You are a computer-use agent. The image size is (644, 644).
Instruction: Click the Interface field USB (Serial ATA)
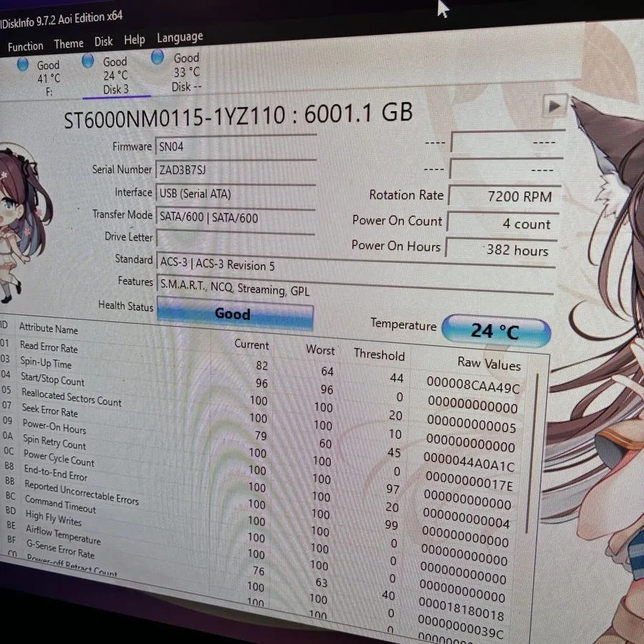235,193
